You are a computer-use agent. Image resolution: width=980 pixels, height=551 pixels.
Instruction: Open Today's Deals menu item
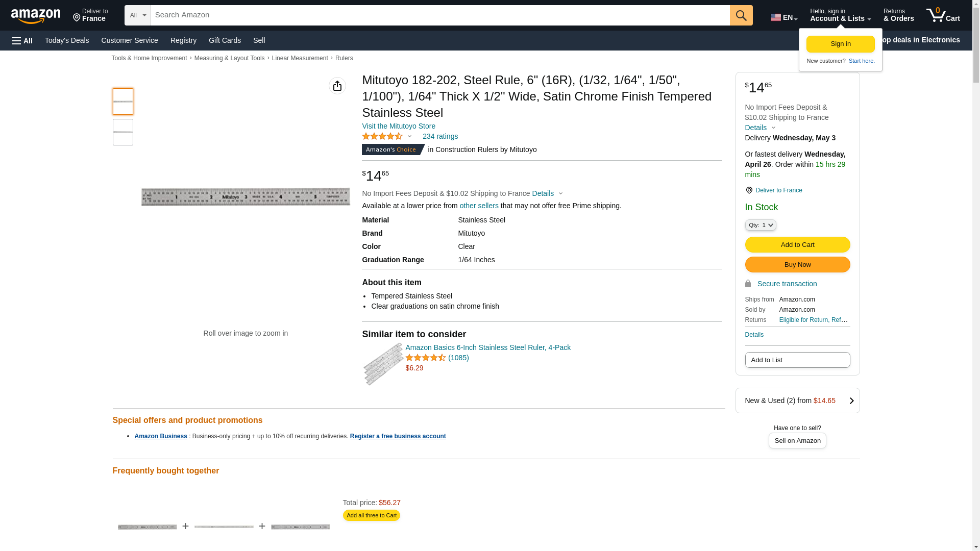[x=67, y=40]
